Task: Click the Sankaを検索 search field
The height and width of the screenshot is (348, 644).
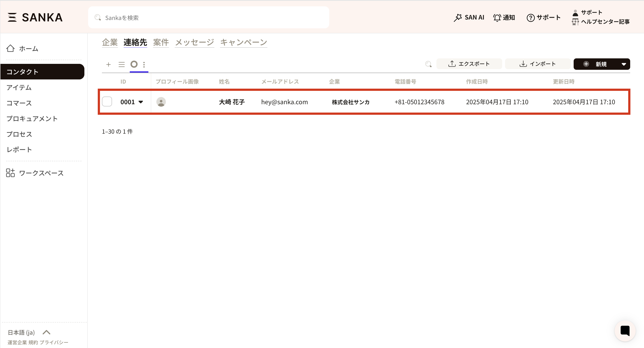Action: (208, 18)
